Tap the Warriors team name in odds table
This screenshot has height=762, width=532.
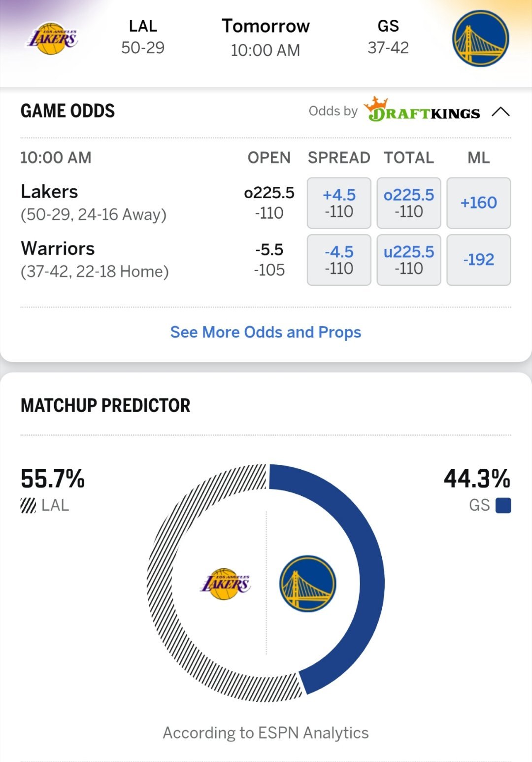(x=58, y=249)
